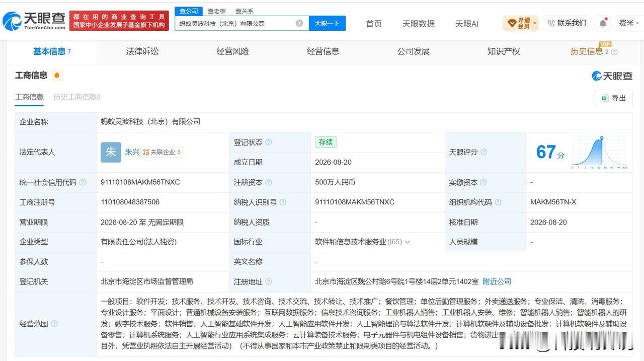The image size is (644, 361).
Task: Click the 附近公司 link
Action: [497, 281]
